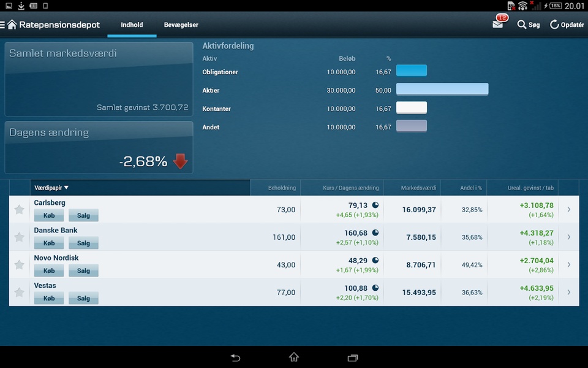The image size is (588, 368).
Task: Toggle favorite star for Novo Nordisk
Action: click(x=19, y=265)
